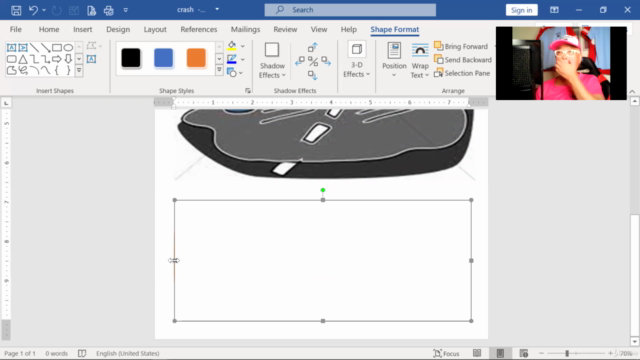The height and width of the screenshot is (360, 640).
Task: Open the View tab
Action: (319, 29)
